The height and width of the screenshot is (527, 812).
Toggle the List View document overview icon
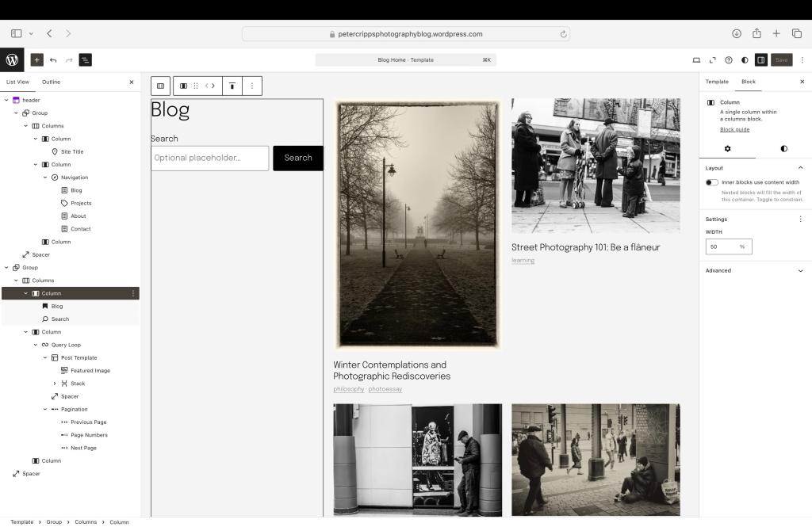click(x=85, y=60)
